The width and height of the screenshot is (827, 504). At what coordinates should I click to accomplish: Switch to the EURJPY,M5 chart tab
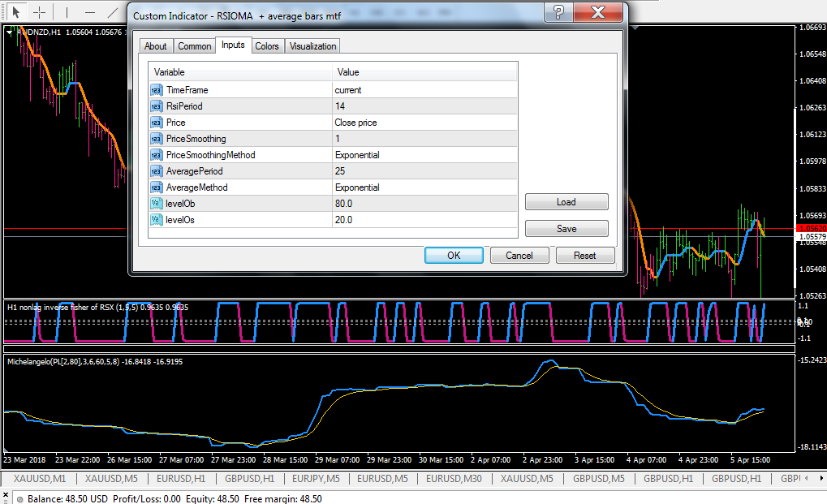[317, 479]
